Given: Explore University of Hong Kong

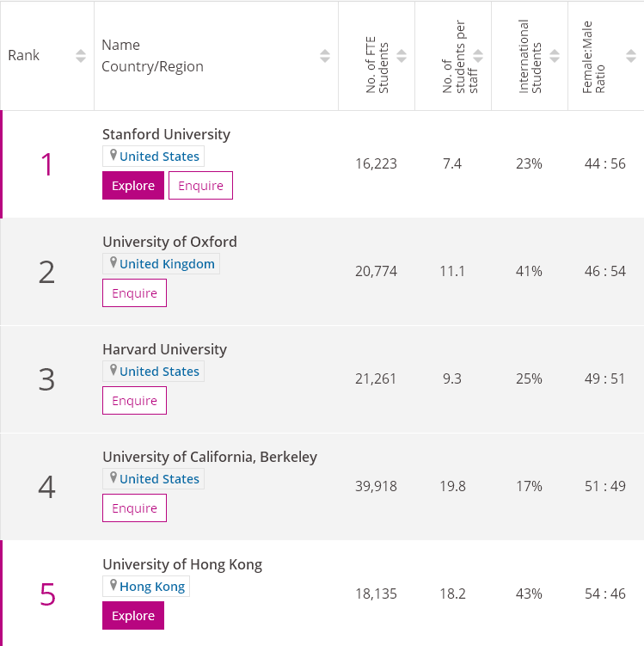Looking at the screenshot, I should tap(132, 616).
